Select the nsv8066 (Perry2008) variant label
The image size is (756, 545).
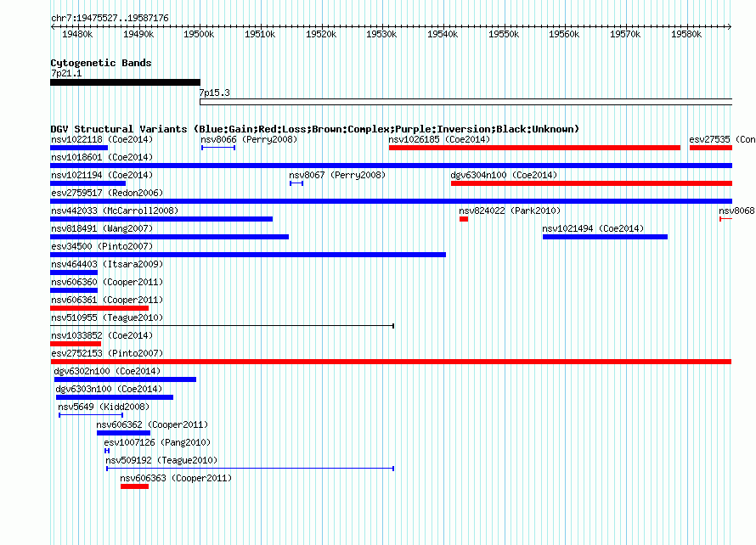pos(249,139)
